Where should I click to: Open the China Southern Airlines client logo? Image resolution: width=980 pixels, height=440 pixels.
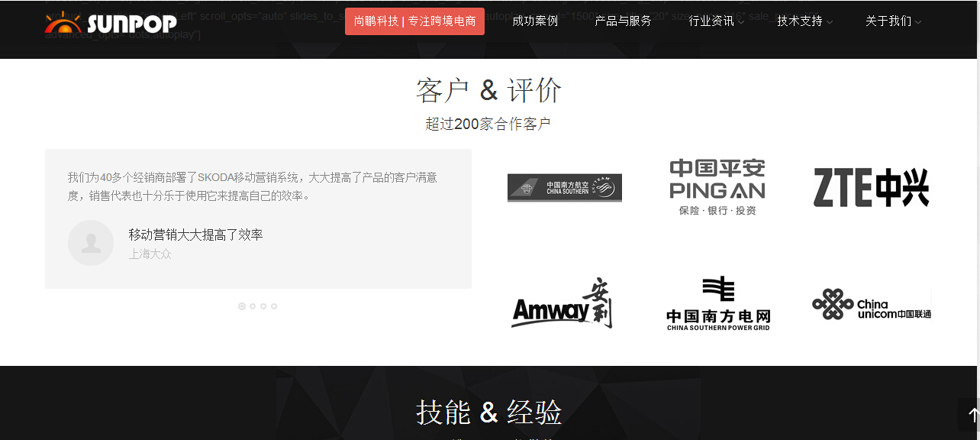tap(565, 188)
